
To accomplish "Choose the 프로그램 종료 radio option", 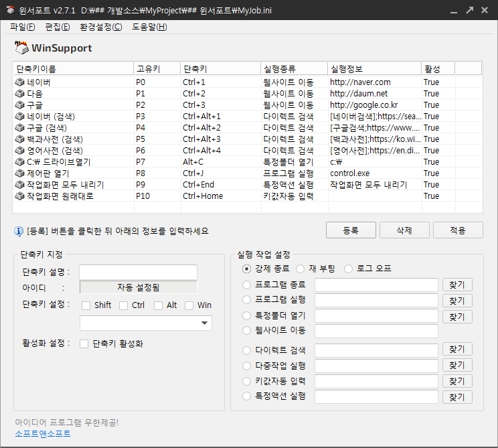I will (x=246, y=285).
